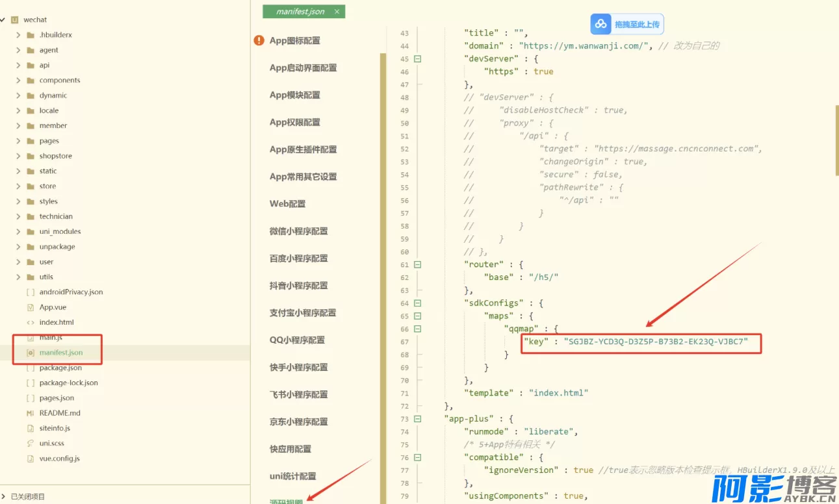Click the index.html file icon
Image resolution: width=839 pixels, height=504 pixels.
tap(30, 322)
